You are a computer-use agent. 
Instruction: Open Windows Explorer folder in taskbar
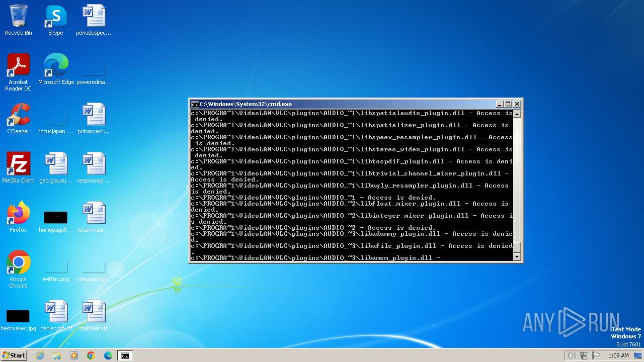pos(57,355)
